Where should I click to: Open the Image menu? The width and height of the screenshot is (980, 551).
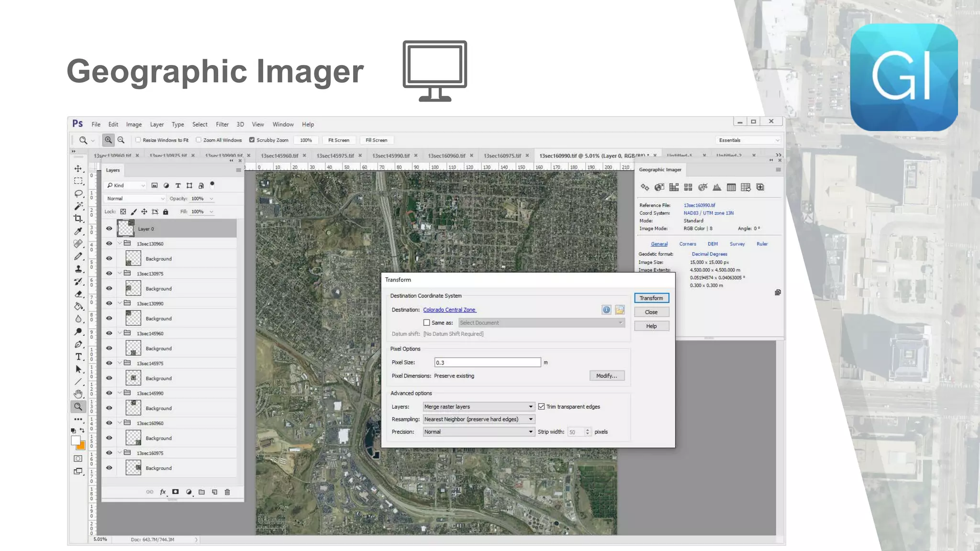click(134, 124)
